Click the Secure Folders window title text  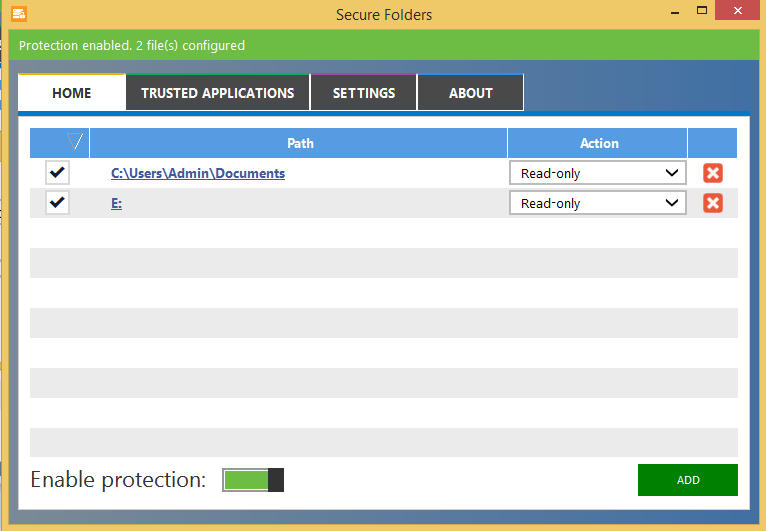click(x=384, y=15)
